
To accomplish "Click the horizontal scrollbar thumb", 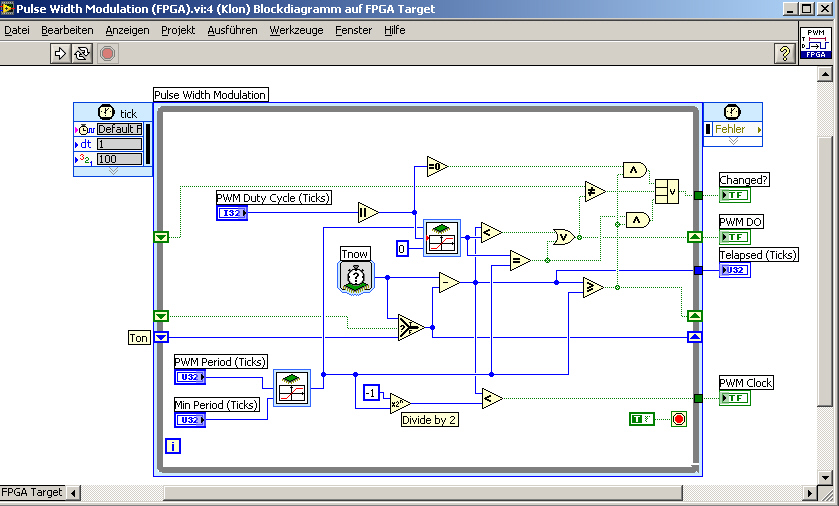I will click(x=423, y=493).
